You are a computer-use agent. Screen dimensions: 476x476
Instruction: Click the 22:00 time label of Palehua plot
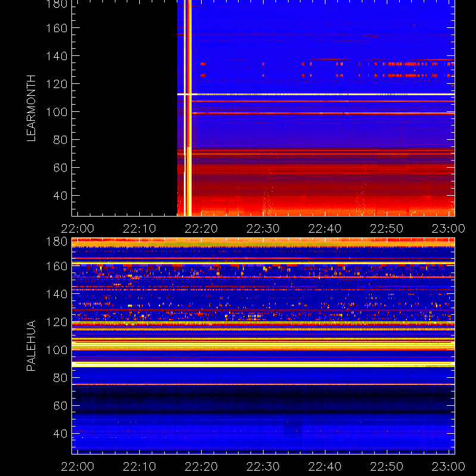(x=78, y=466)
